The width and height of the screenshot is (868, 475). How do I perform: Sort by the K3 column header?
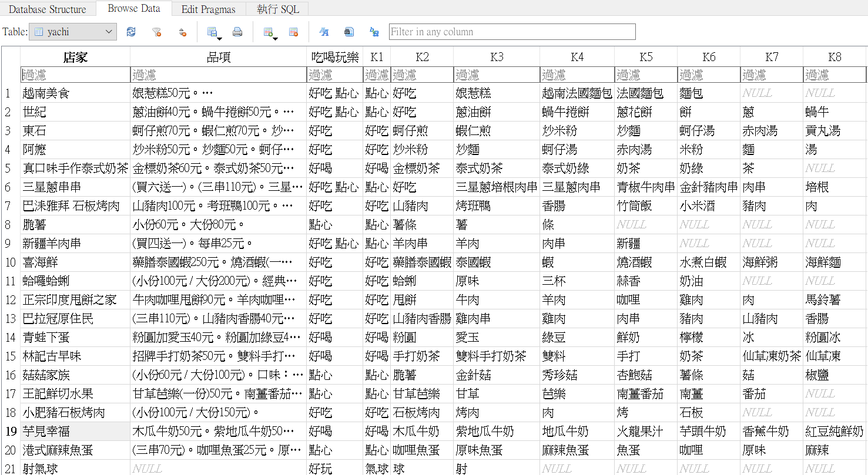[497, 56]
